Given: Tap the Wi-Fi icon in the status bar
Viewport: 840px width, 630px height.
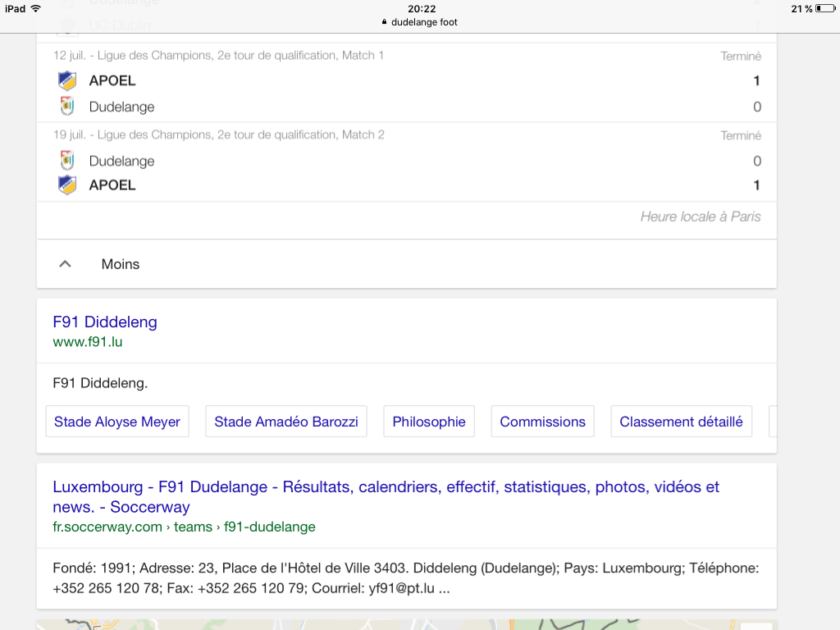Looking at the screenshot, I should tap(35, 8).
